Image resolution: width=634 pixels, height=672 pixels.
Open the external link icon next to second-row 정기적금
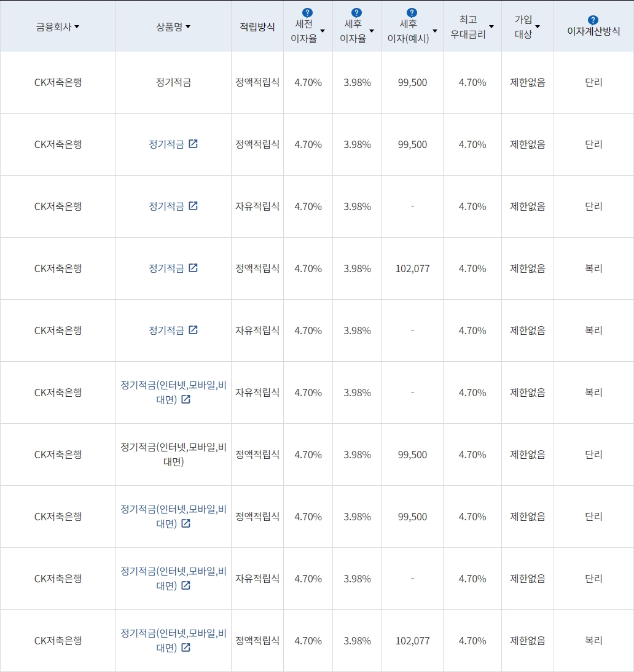(194, 144)
